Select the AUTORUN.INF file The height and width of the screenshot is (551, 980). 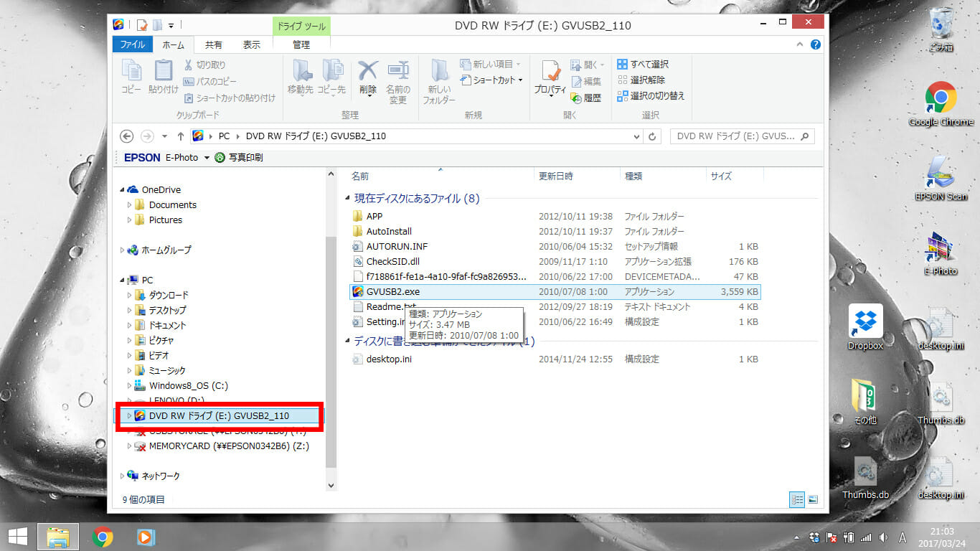(x=555, y=246)
